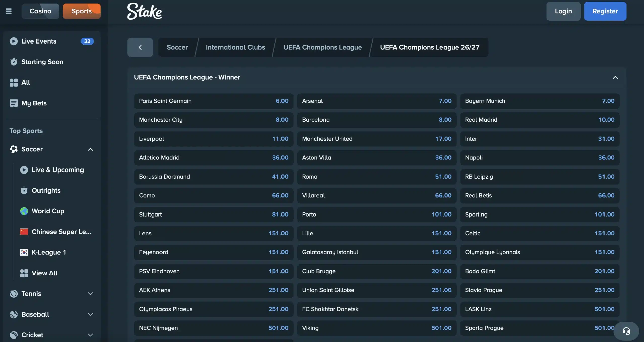Expand the Cricket sidebar section
The height and width of the screenshot is (342, 644).
pyautogui.click(x=90, y=335)
